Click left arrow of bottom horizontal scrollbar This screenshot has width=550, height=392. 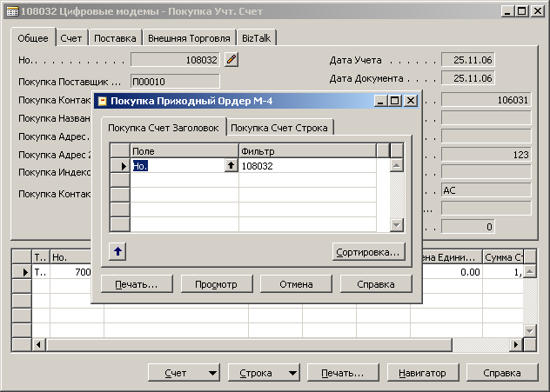tap(39, 345)
